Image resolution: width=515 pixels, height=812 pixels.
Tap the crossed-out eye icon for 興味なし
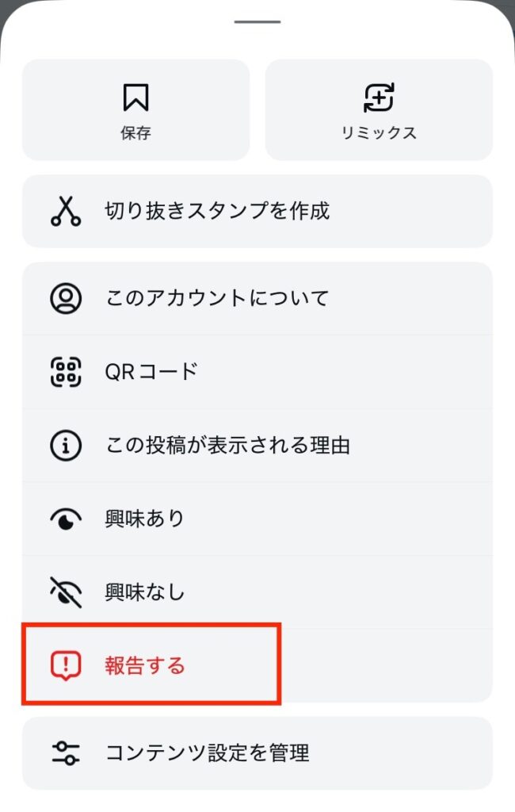(x=66, y=592)
